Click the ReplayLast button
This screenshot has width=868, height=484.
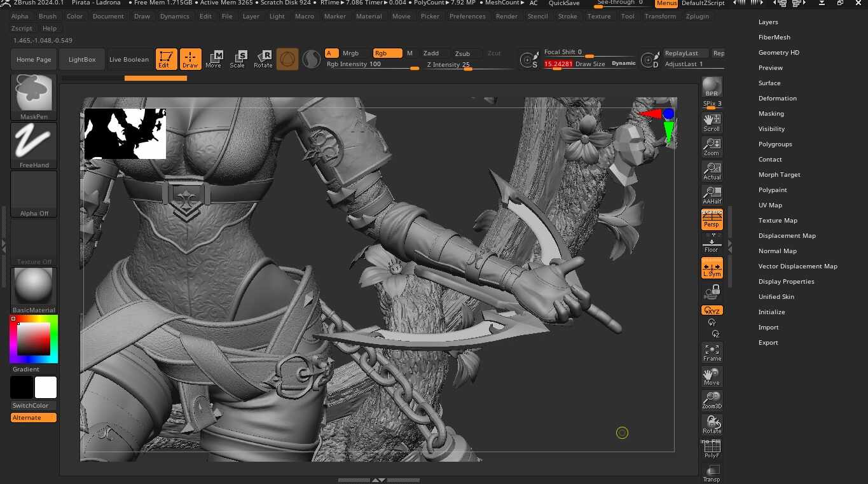685,53
